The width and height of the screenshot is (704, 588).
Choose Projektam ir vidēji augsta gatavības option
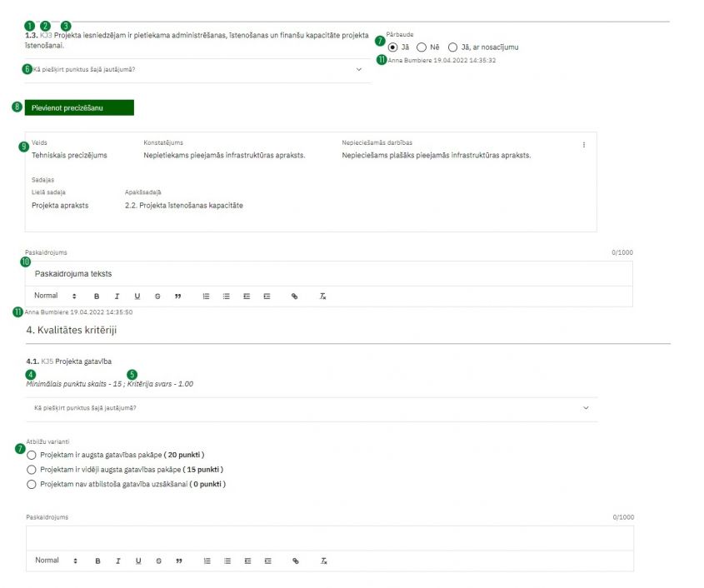tap(32, 470)
